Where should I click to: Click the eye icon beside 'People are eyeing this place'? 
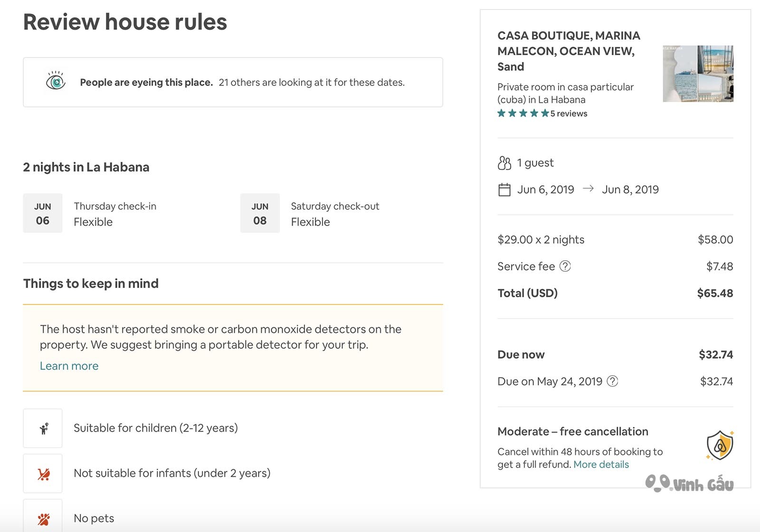pyautogui.click(x=56, y=81)
